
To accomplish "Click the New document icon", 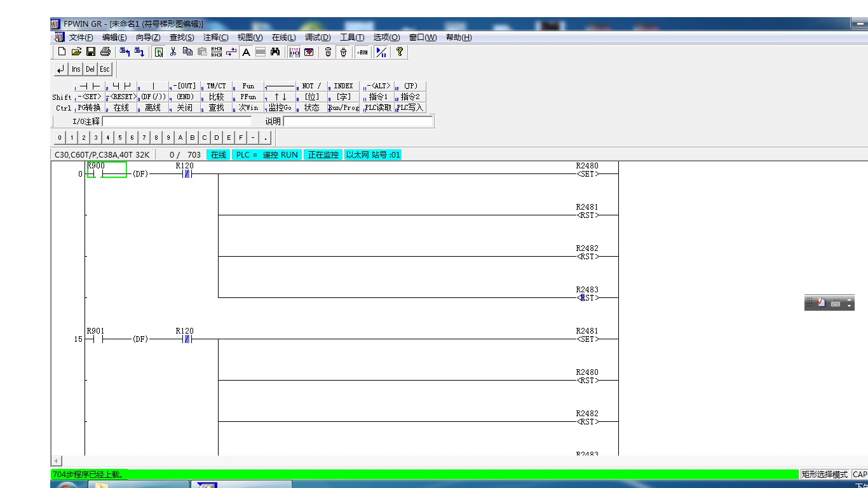I will tap(62, 52).
